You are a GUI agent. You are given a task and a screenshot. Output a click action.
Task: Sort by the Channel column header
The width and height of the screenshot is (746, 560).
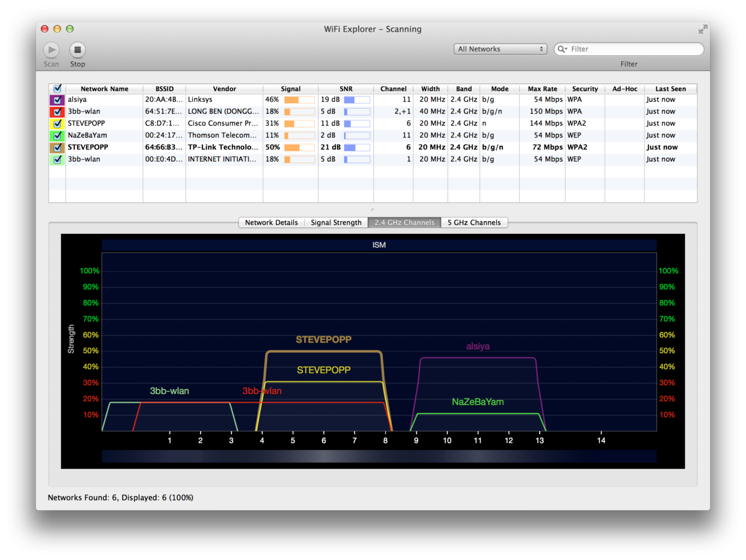coord(393,89)
